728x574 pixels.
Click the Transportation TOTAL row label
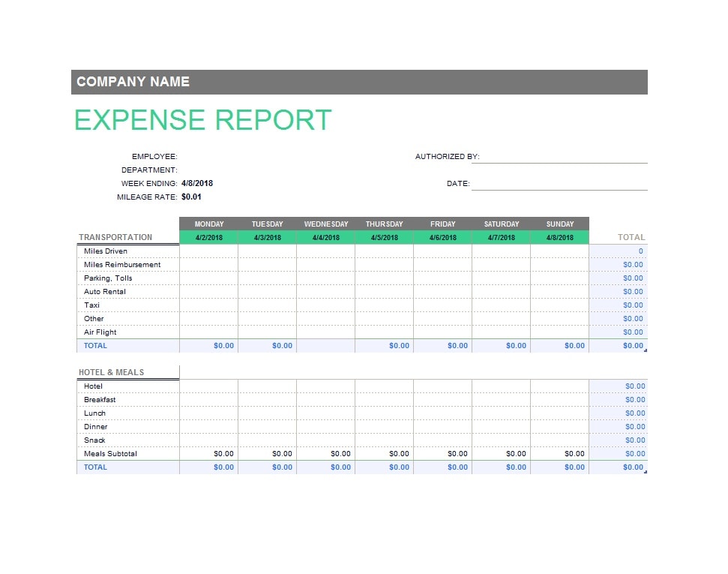95,346
